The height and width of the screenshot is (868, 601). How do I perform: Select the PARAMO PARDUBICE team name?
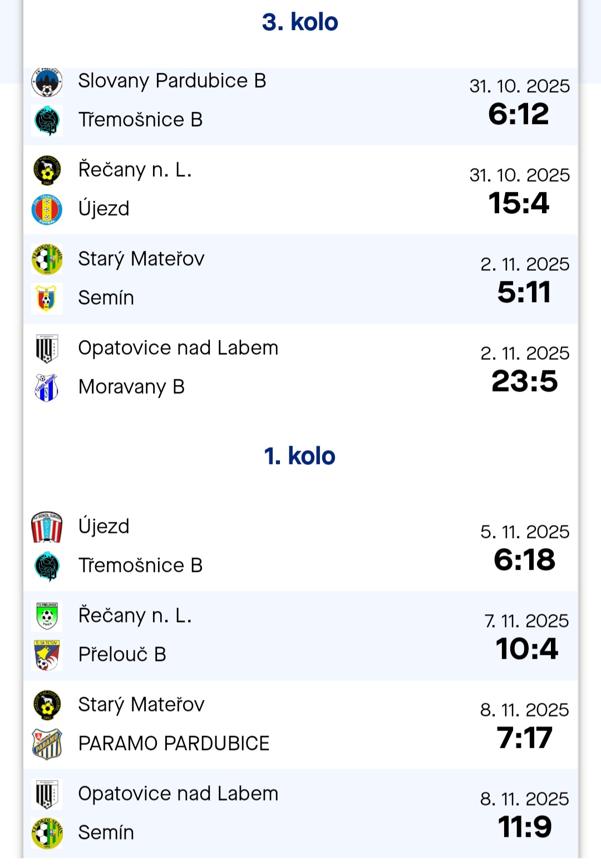[x=174, y=744]
